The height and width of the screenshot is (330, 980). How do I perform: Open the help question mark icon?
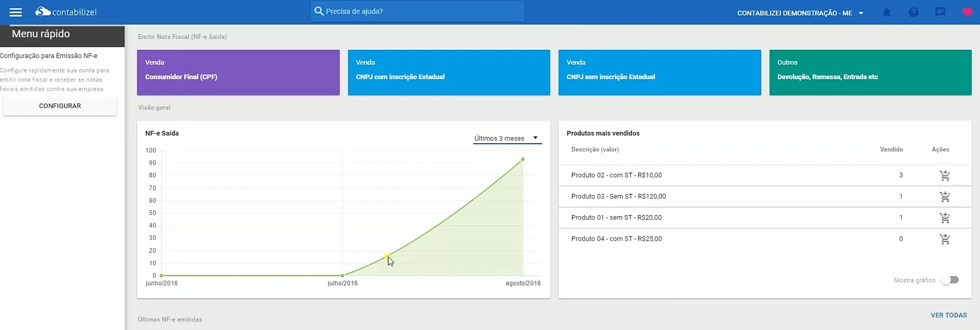(913, 12)
